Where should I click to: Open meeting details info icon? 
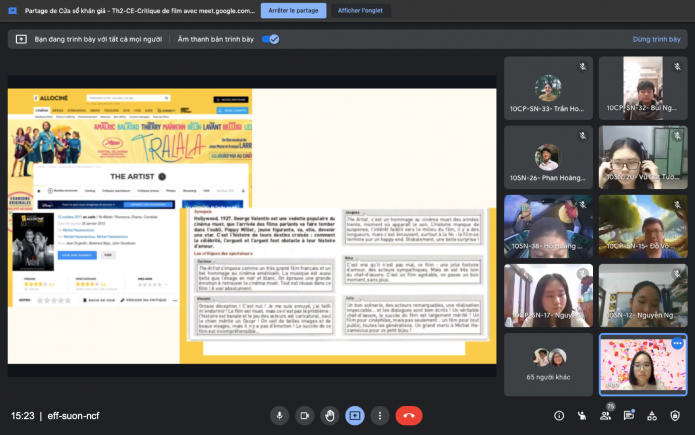pyautogui.click(x=559, y=415)
